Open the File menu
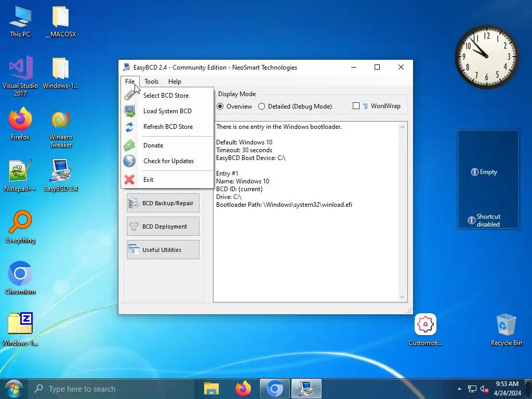Screen dimensions: 532x399 tap(130, 82)
